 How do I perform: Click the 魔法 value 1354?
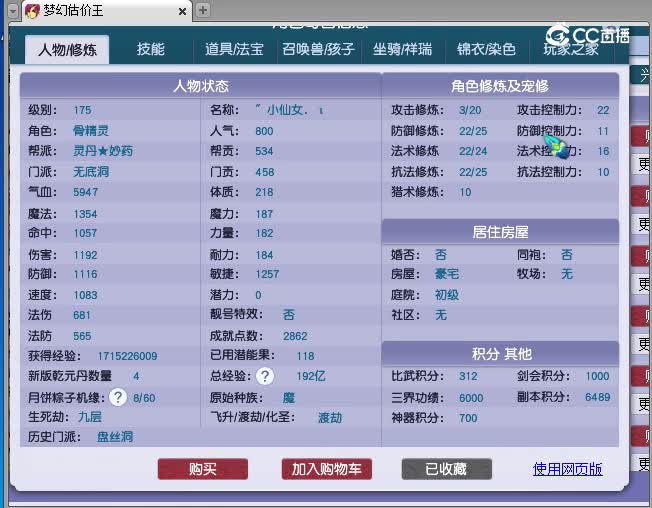tap(85, 214)
